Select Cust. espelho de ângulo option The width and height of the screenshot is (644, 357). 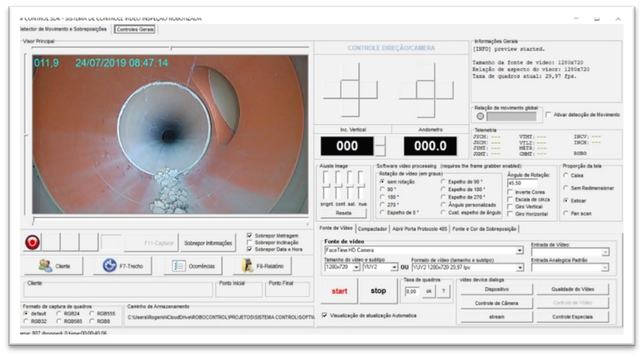click(443, 212)
